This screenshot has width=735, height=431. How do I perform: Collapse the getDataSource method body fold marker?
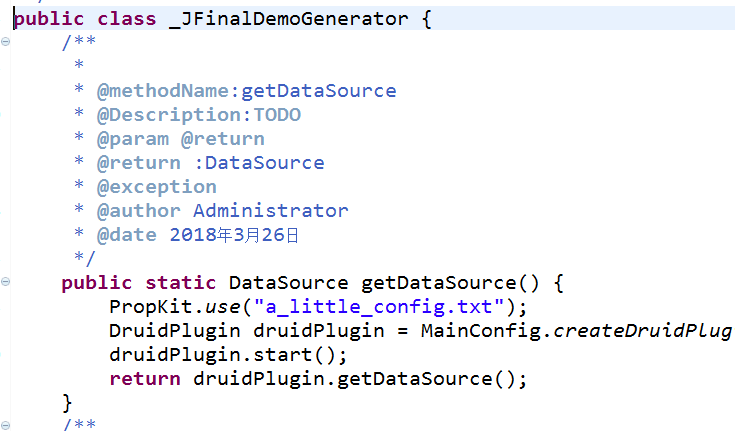coord(6,282)
